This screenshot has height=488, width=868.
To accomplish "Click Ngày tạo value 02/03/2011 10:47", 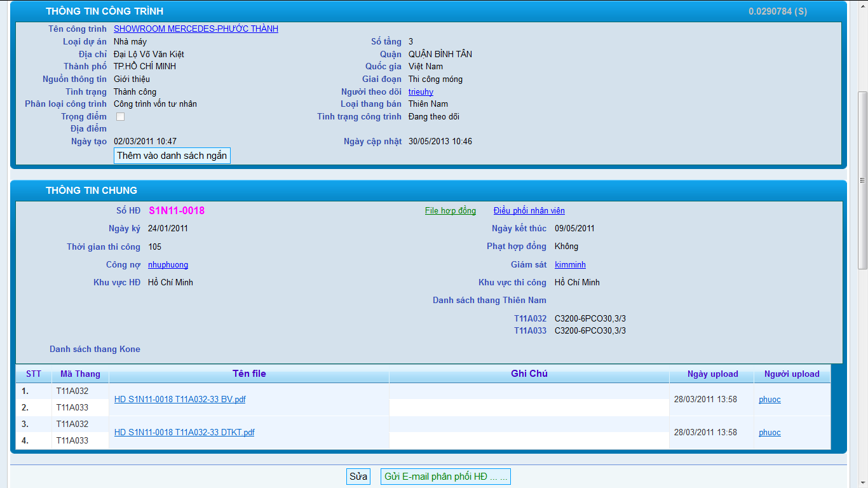I will point(145,141).
